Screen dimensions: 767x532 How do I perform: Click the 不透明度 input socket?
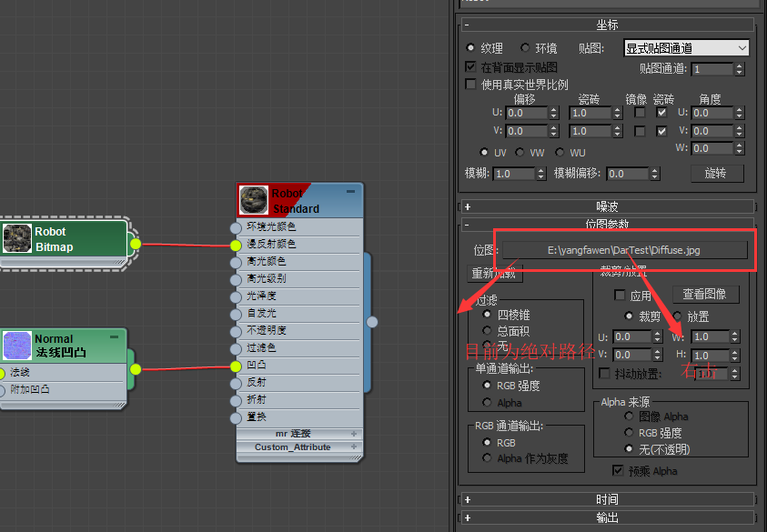click(236, 332)
